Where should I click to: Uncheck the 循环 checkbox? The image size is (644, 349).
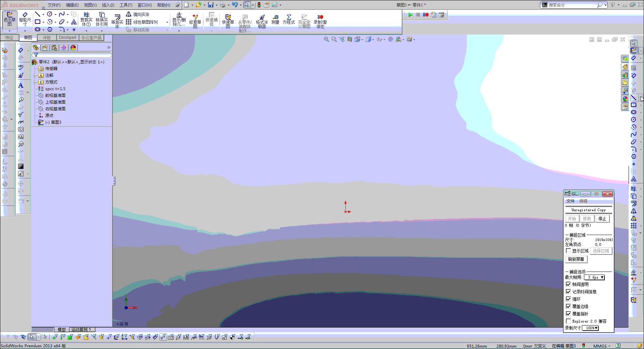click(568, 299)
